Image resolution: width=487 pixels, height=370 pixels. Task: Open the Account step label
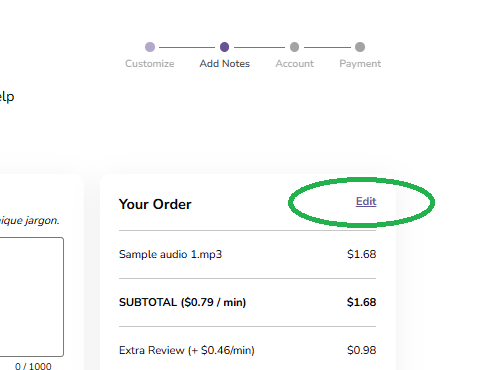coord(295,64)
